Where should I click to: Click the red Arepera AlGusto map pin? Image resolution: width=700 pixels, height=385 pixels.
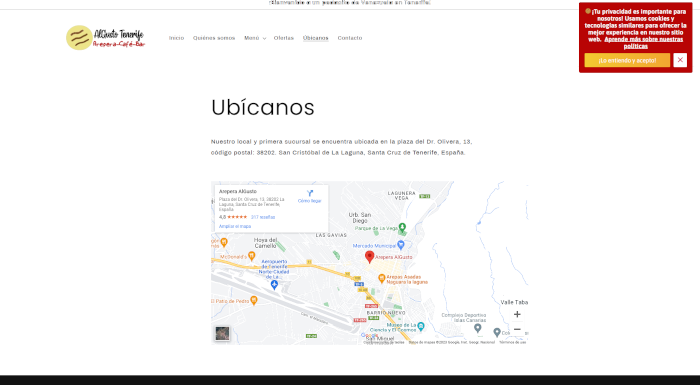pyautogui.click(x=369, y=257)
